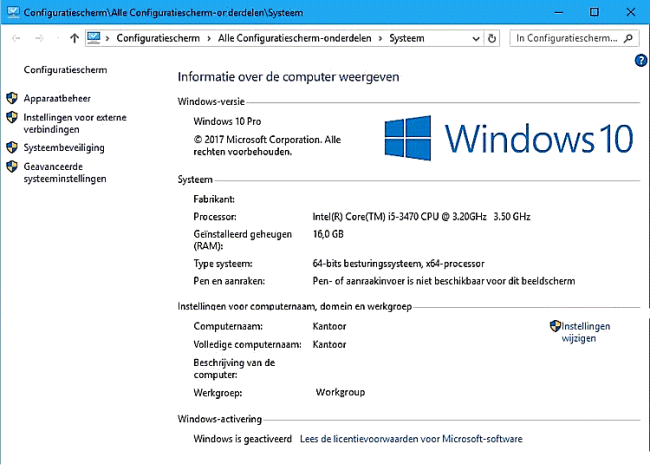The image size is (650, 465).
Task: Click the back arrow navigation button
Action: click(16, 39)
